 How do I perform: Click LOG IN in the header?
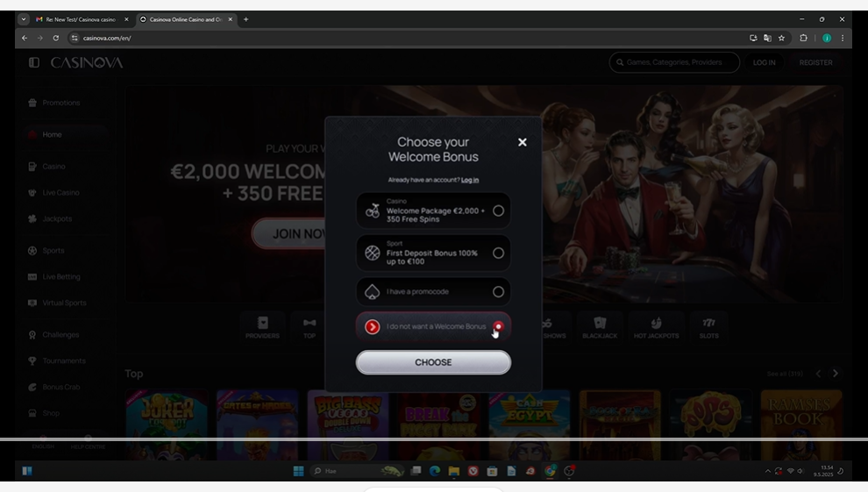pos(764,62)
